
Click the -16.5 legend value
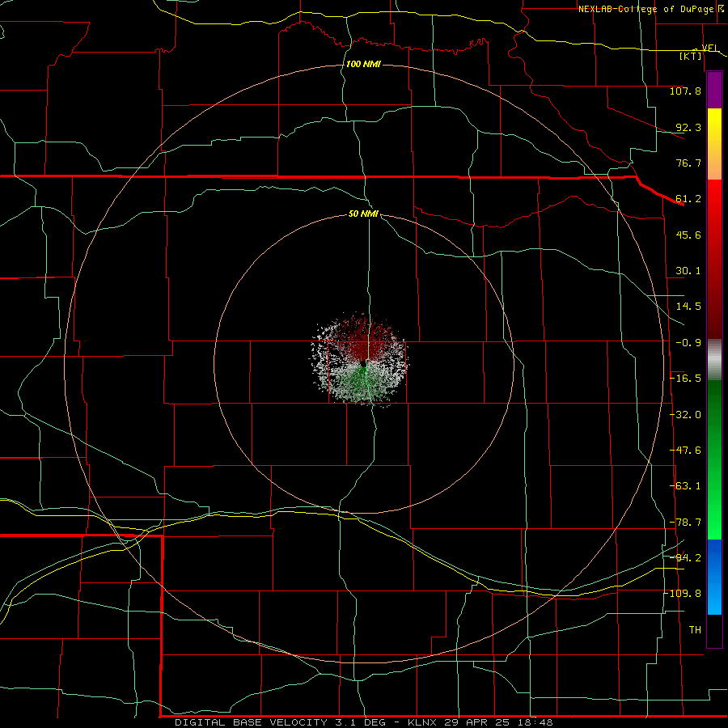[x=685, y=379]
